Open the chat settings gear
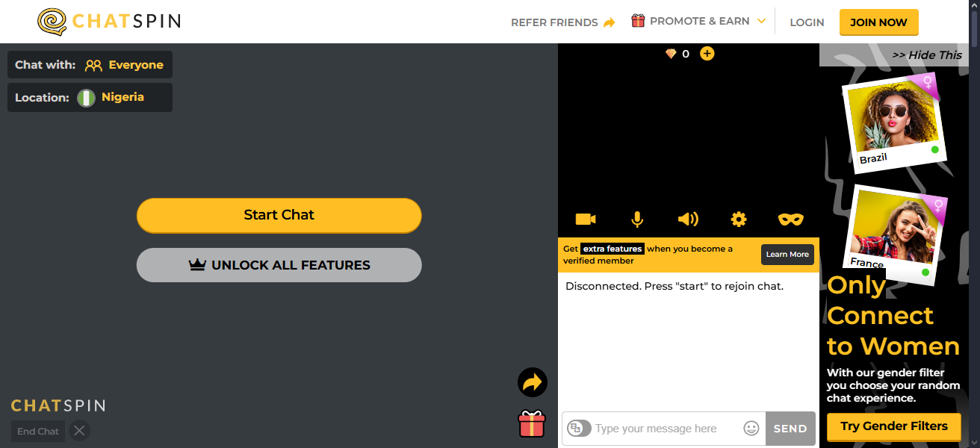 pyautogui.click(x=738, y=219)
